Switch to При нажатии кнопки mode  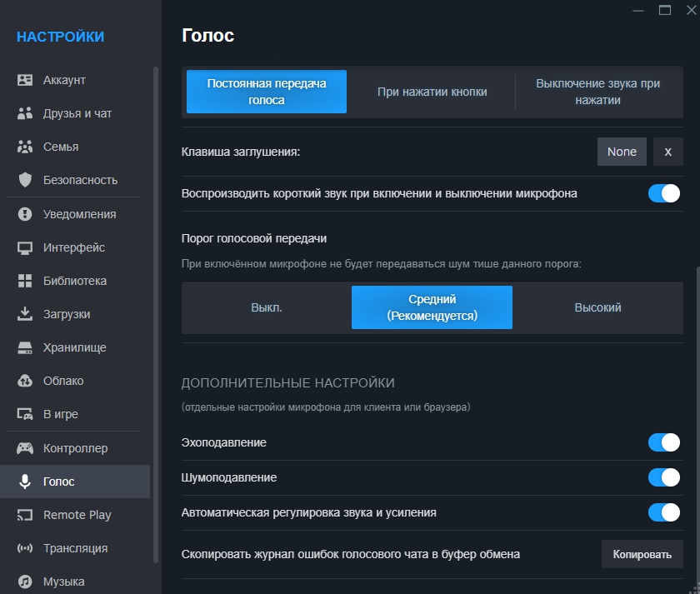click(x=432, y=92)
